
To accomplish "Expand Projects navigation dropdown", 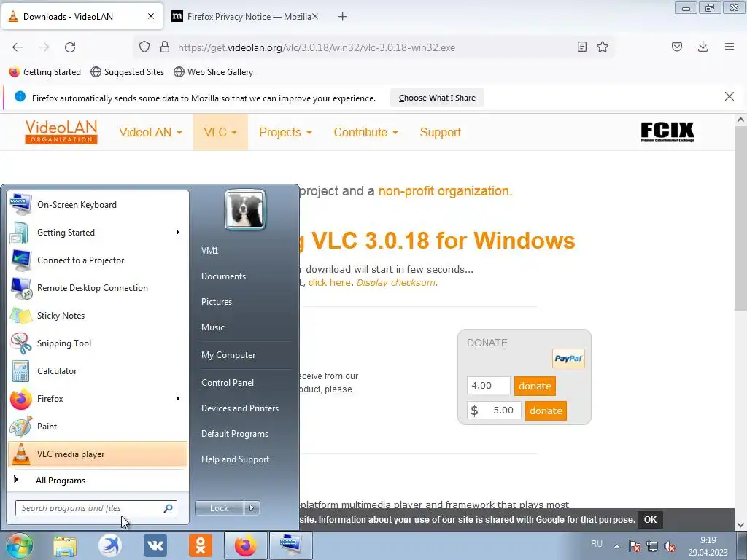I will pos(285,133).
